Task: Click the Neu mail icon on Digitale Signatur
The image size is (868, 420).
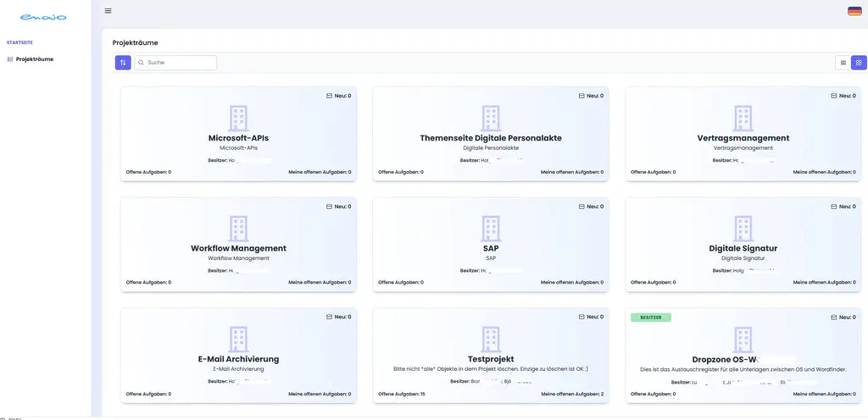Action: point(834,206)
